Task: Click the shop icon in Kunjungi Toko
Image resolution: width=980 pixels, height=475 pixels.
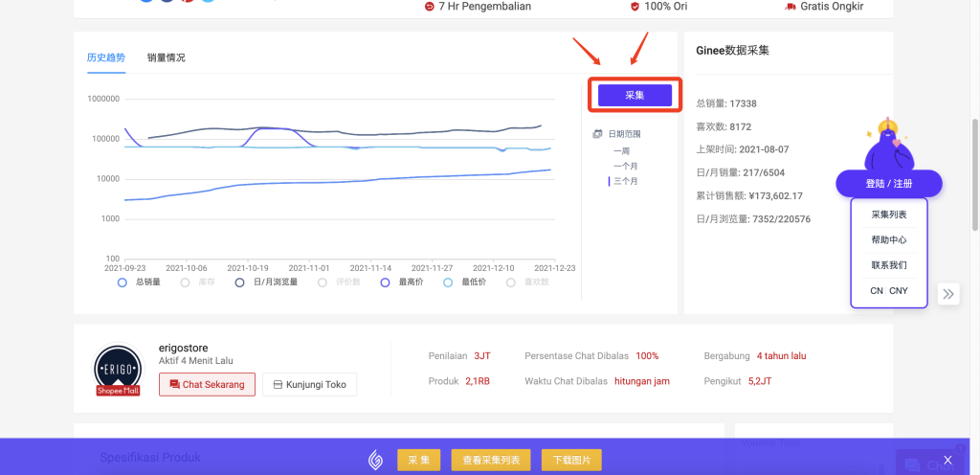Action: point(277,384)
